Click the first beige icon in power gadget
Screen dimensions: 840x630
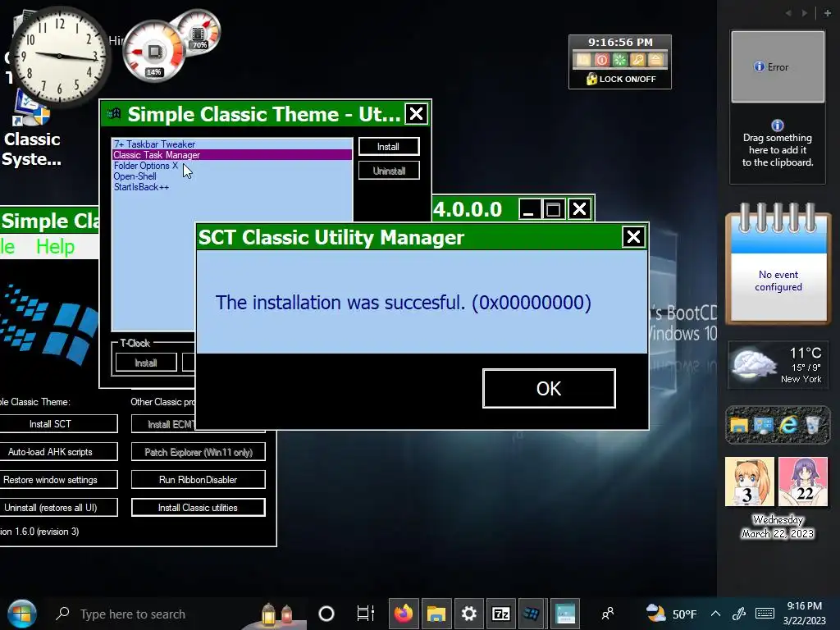tap(583, 60)
